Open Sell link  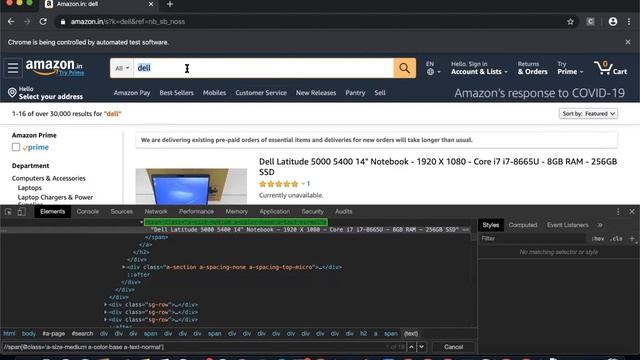[380, 93]
